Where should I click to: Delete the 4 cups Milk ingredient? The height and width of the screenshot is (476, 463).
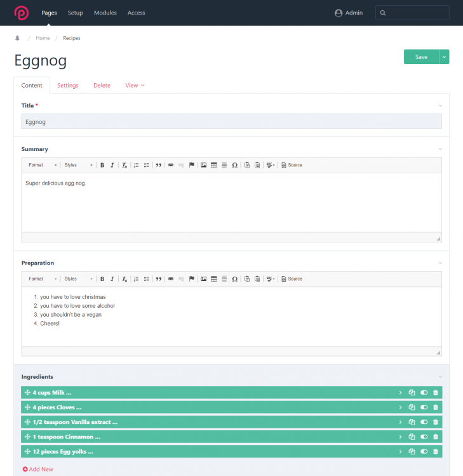[x=435, y=392]
